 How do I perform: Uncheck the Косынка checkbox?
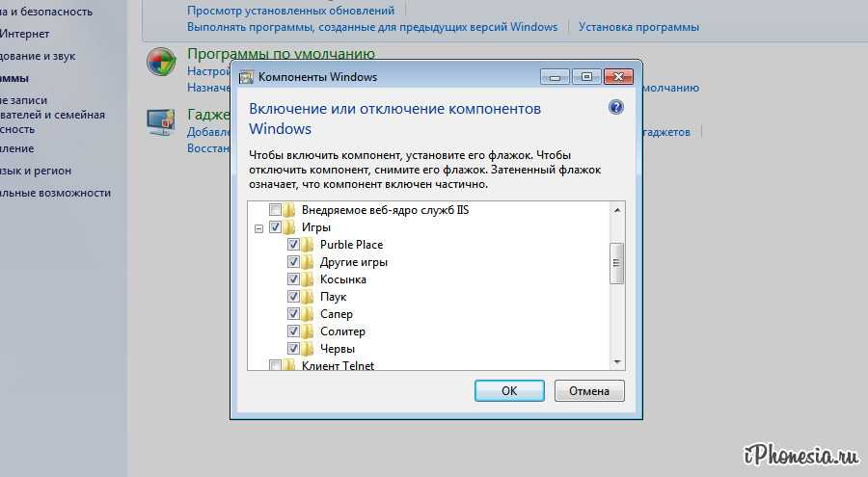[293, 278]
